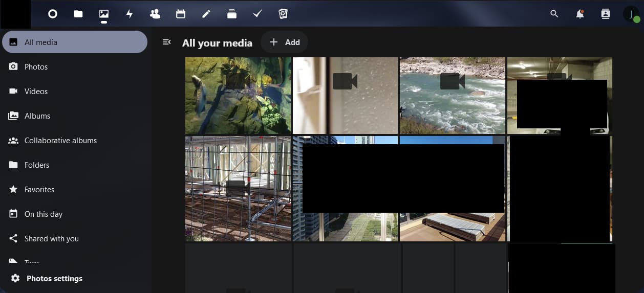Click the camera icon beside Photos
Image resolution: width=644 pixels, height=293 pixels.
coord(13,66)
